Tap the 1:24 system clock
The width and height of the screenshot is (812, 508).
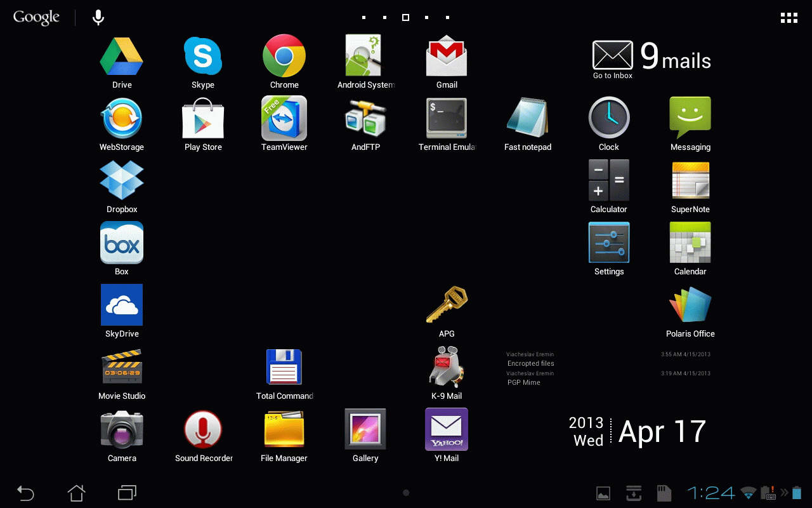(711, 493)
